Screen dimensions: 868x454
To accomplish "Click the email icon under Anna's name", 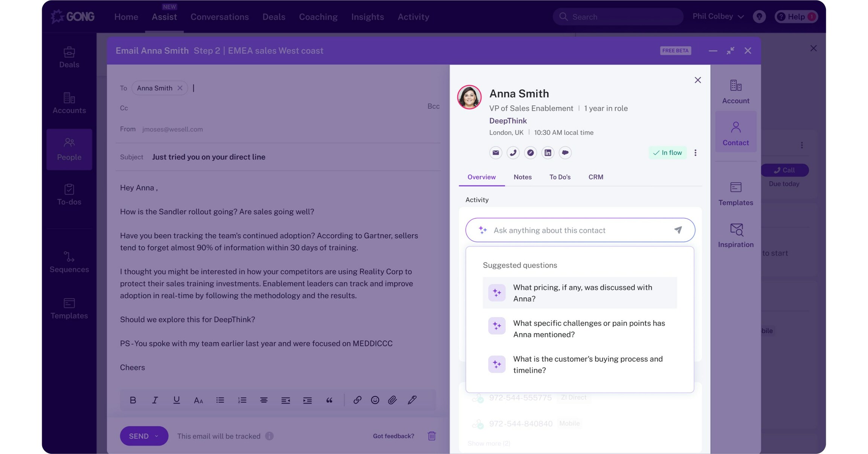I will [x=496, y=153].
